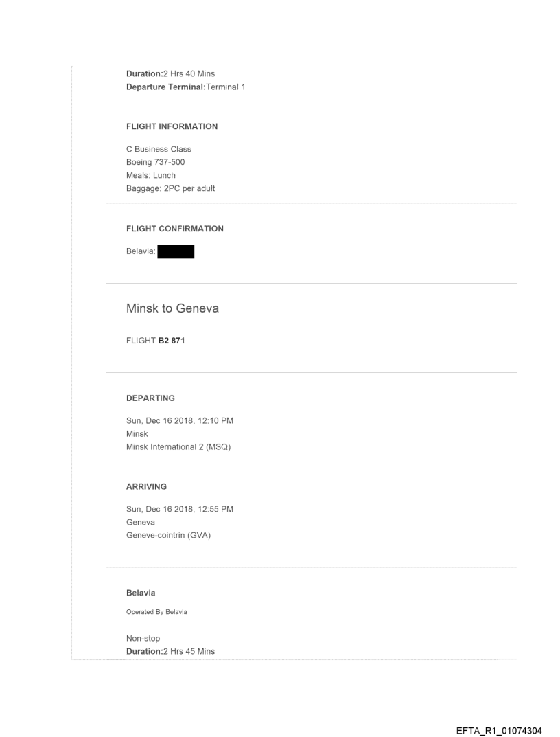Click the redacted Belavia confirmation code
Image resolution: width=560 pixels, height=737 pixels.
click(176, 252)
